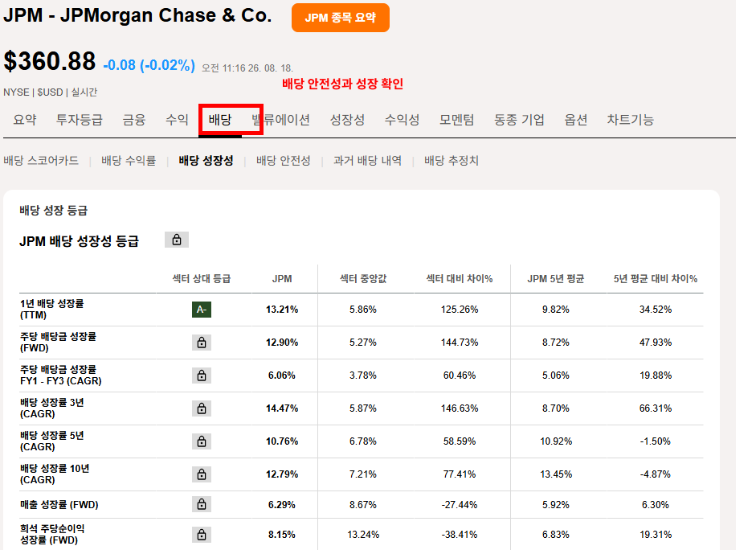Click the 1년 배당 성장률 (TTM) row label
The height and width of the screenshot is (550, 756).
[51, 310]
